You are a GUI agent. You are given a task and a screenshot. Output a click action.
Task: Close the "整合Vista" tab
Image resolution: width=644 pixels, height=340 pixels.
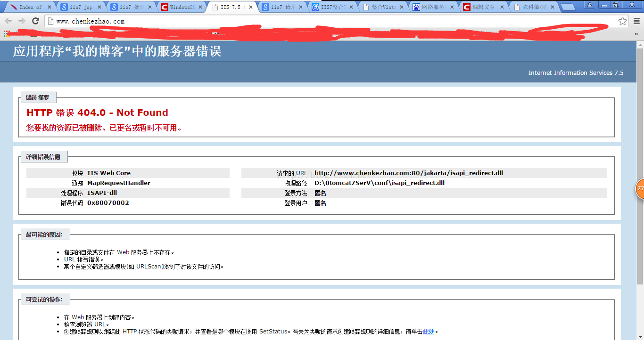402,7
